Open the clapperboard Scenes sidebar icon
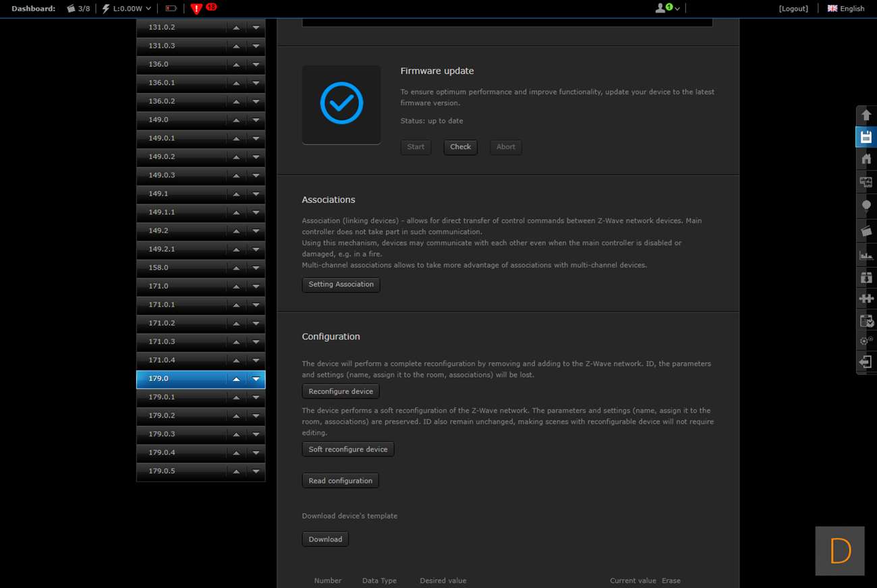 click(866, 231)
